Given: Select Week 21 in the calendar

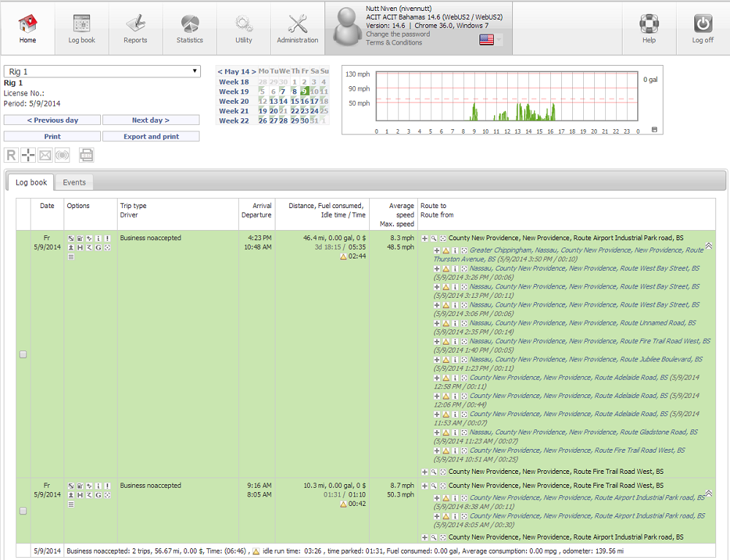Looking at the screenshot, I should [234, 111].
